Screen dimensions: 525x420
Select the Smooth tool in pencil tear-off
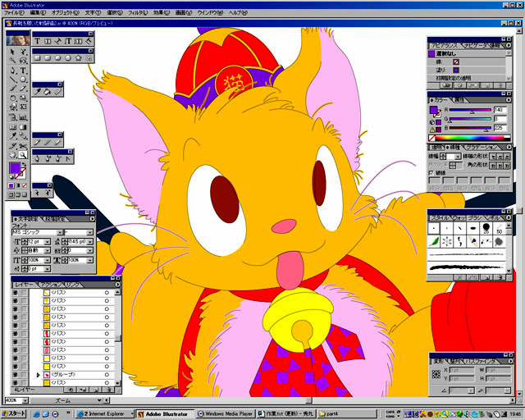coord(48,143)
